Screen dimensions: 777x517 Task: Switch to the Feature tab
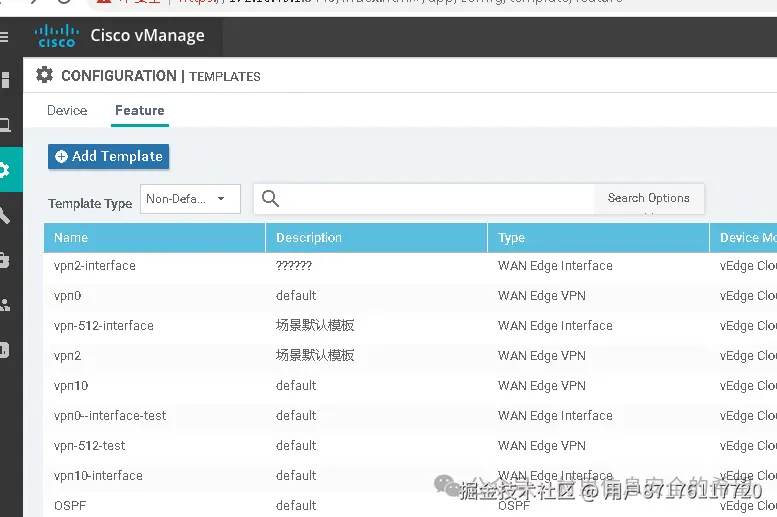pyautogui.click(x=140, y=111)
